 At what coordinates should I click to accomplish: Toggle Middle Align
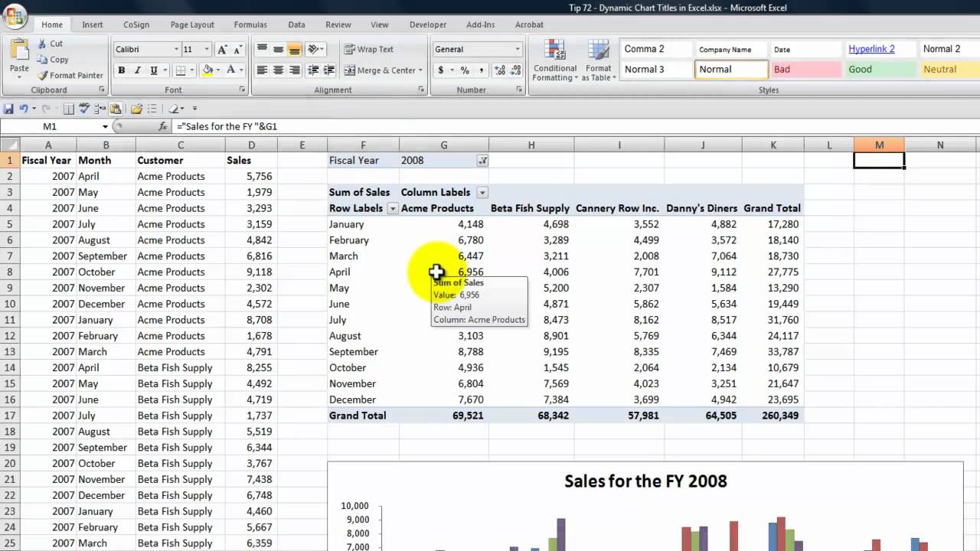(x=278, y=49)
